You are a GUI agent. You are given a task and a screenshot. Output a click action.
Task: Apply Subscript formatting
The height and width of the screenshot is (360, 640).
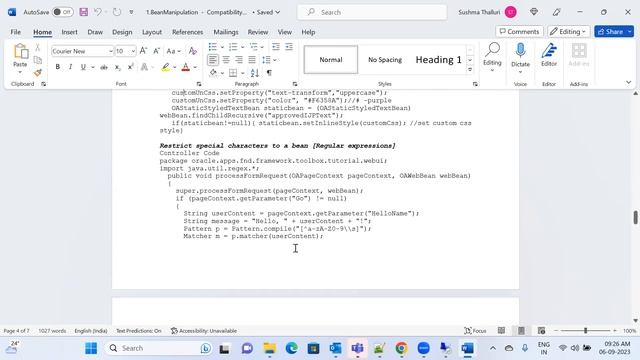pos(117,67)
